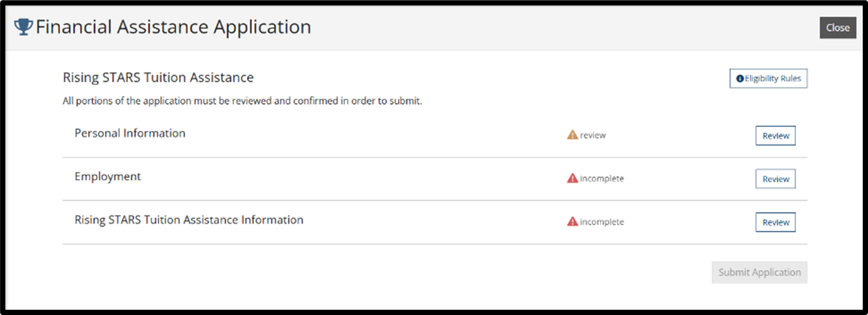Viewport: 868px width, 315px height.
Task: Click the red warning icon for Tuition Assistance Information
Action: point(572,222)
